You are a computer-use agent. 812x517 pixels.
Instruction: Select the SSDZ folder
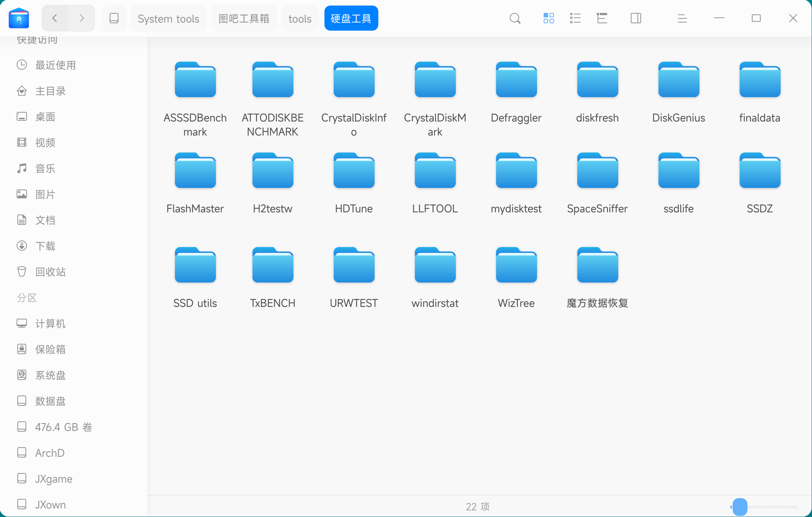click(x=760, y=183)
